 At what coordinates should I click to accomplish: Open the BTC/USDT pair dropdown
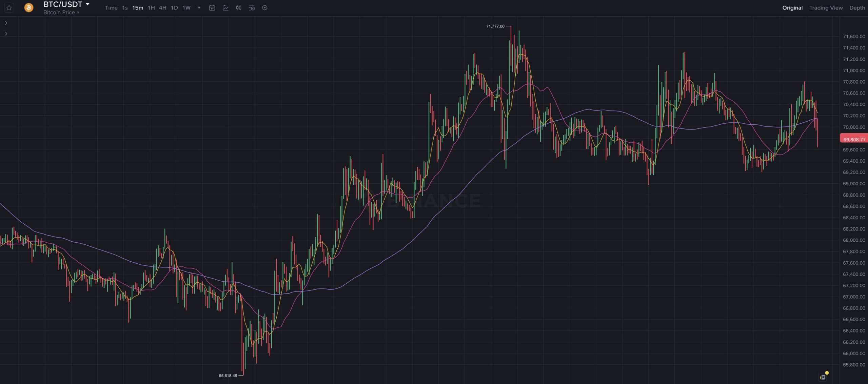point(87,4)
